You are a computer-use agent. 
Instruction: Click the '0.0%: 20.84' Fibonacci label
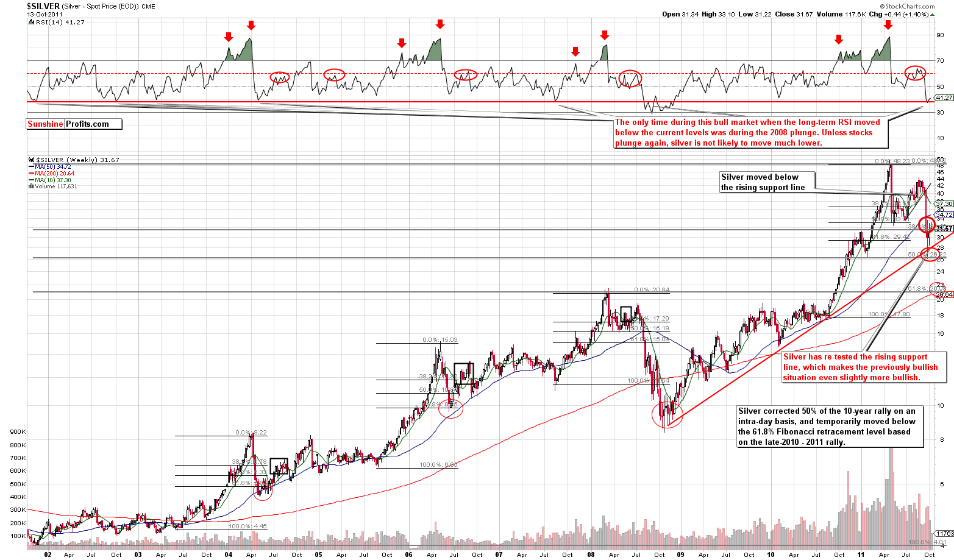tap(652, 290)
